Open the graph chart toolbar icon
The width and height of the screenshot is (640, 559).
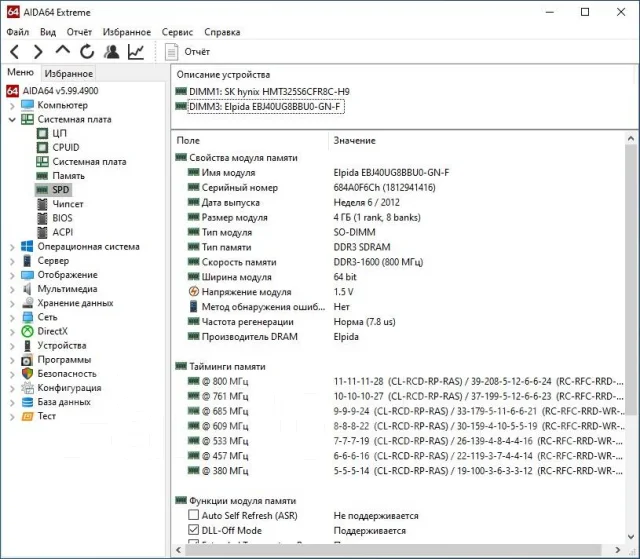[x=136, y=52]
